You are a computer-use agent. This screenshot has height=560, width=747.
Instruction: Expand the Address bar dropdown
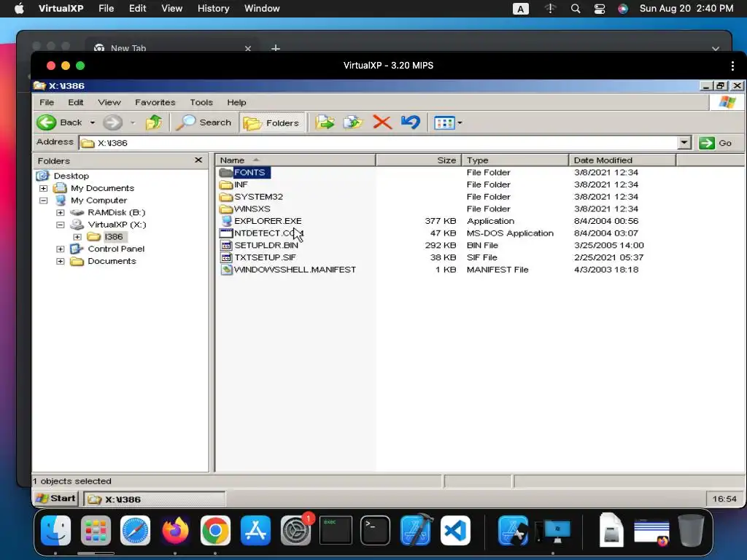point(684,142)
